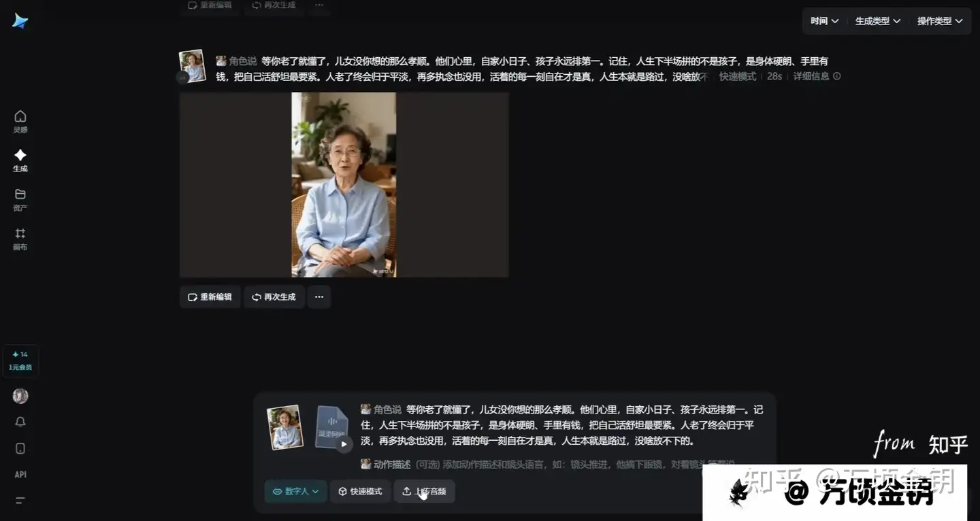Click the app logo at top left
The height and width of the screenshot is (521, 980).
point(20,22)
